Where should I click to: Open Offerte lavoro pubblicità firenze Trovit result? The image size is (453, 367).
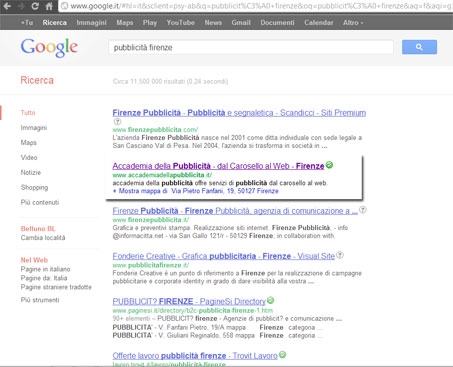pos(195,356)
